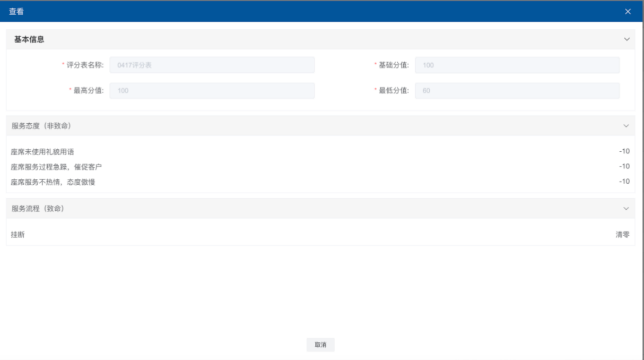Click the 查看 dialog title
The width and height of the screenshot is (644, 360).
(x=16, y=11)
